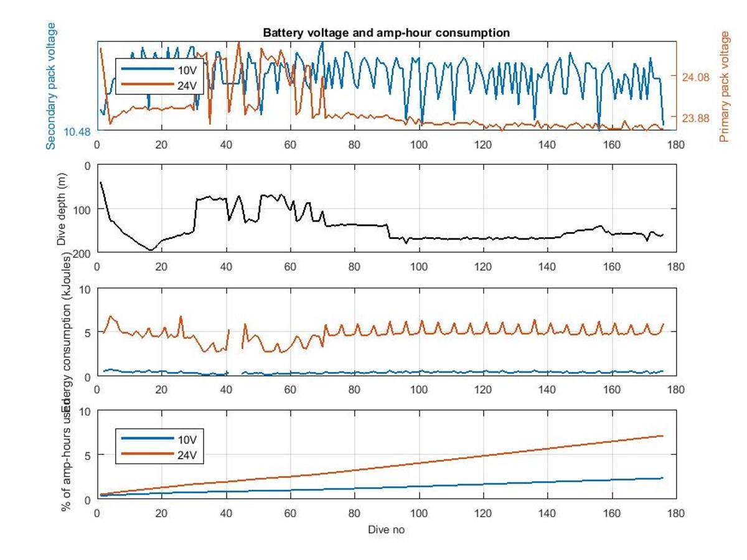The width and height of the screenshot is (747, 560).
Task: Click the -200 tick on depth plot
Action: (x=82, y=252)
